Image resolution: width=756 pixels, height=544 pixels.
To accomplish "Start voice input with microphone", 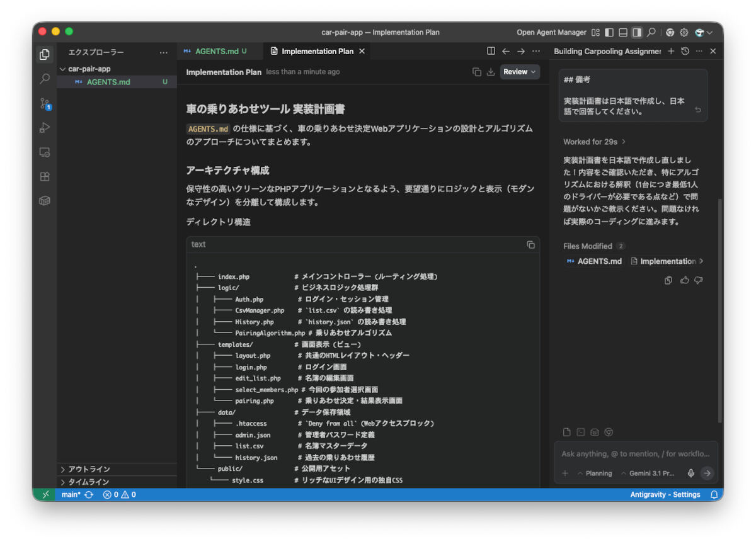I will [691, 473].
